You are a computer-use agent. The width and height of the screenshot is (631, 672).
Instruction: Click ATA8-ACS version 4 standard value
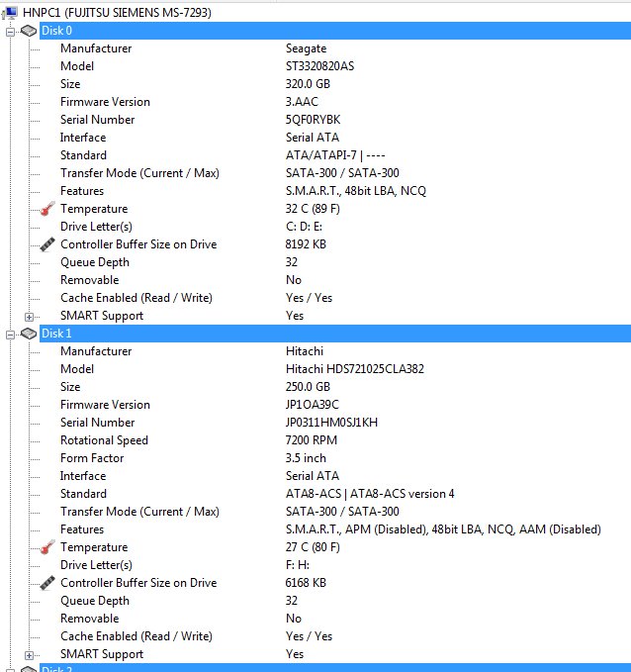tap(370, 494)
